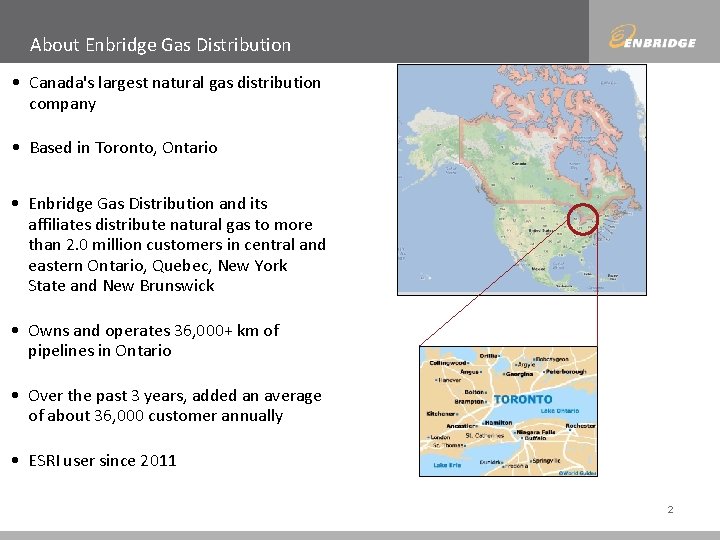Screen dimensions: 720x540
Task: Click 'Brampton' label on inset map
Action: pyautogui.click(x=469, y=401)
